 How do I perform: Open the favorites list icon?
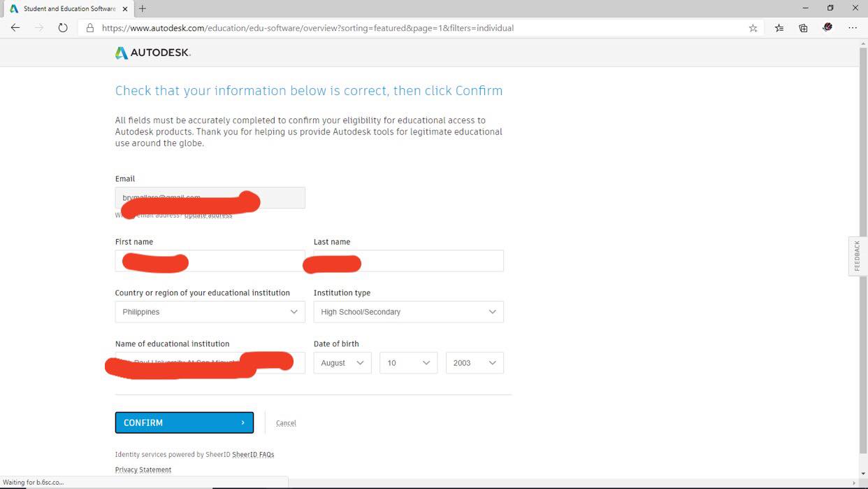point(778,28)
